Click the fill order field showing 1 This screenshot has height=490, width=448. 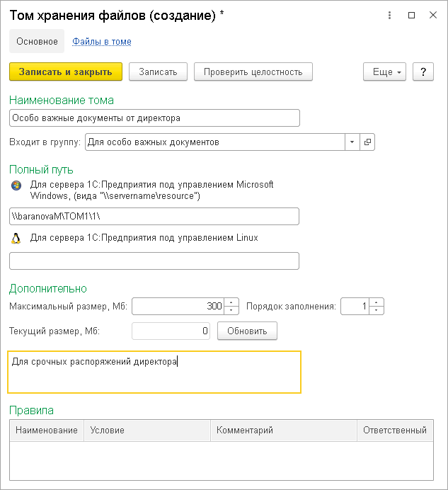(355, 306)
